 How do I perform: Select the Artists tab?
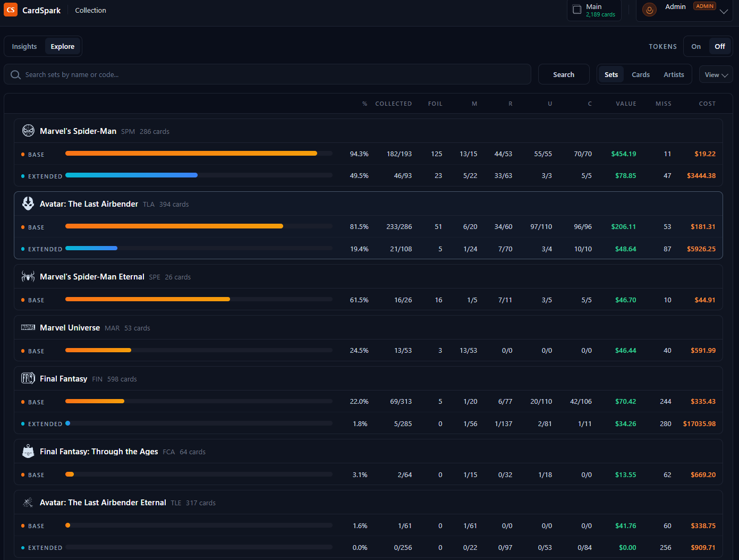point(674,75)
